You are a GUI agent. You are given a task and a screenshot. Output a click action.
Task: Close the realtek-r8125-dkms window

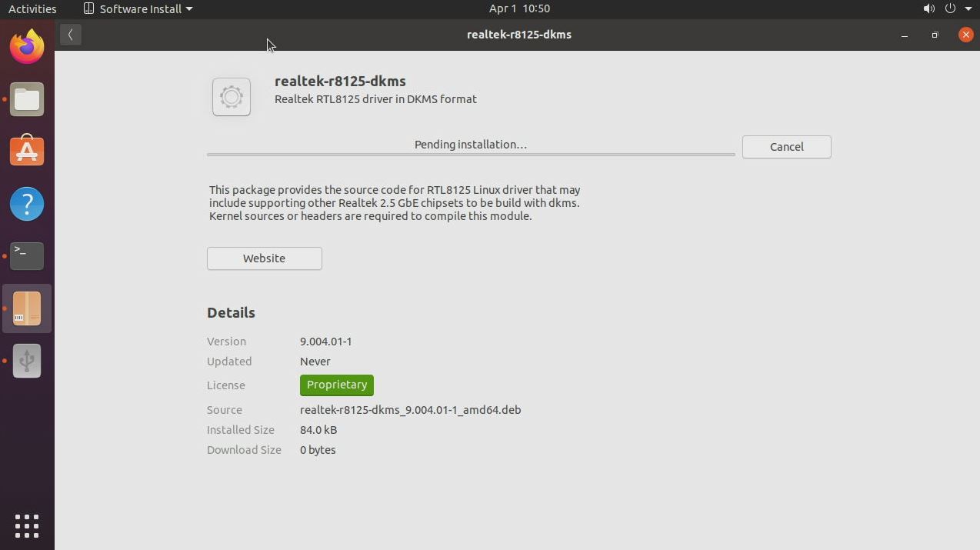[x=965, y=35]
